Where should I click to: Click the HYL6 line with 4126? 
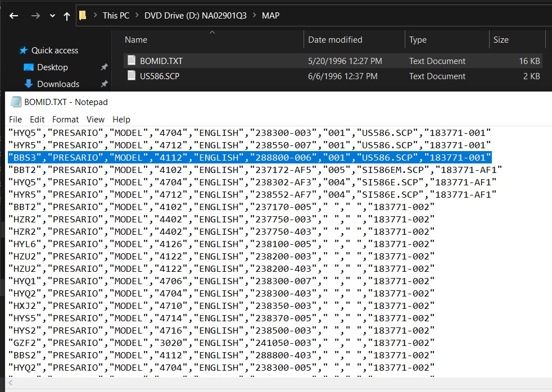(x=221, y=244)
